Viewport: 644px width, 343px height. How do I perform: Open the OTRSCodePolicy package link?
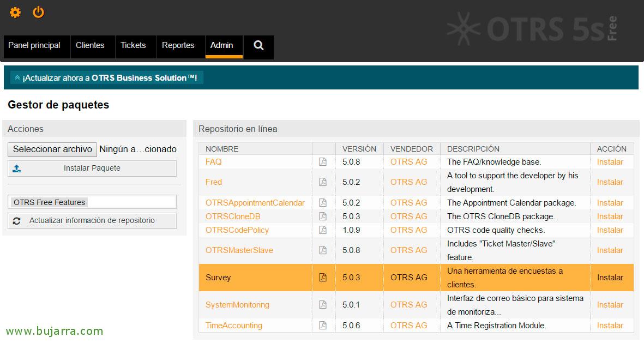(x=237, y=230)
